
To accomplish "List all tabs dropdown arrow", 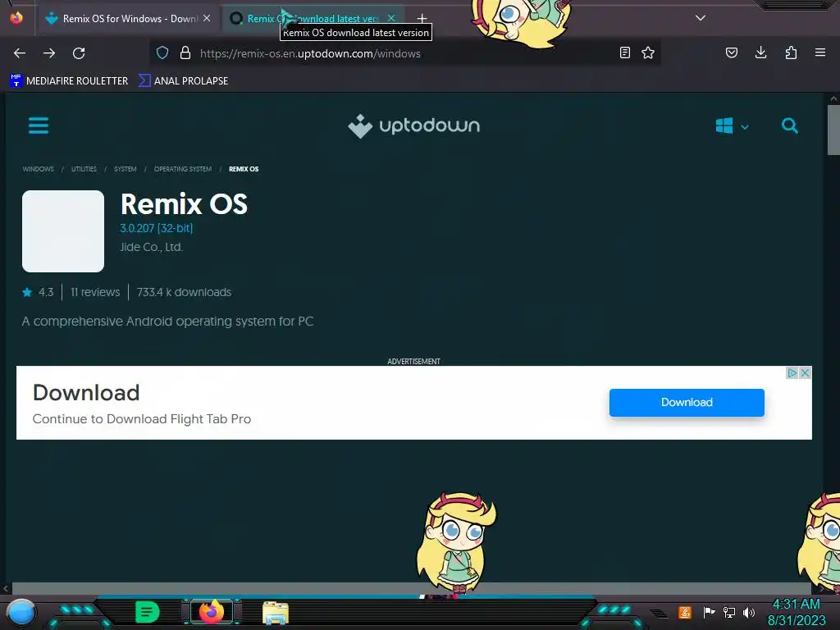I will (701, 18).
